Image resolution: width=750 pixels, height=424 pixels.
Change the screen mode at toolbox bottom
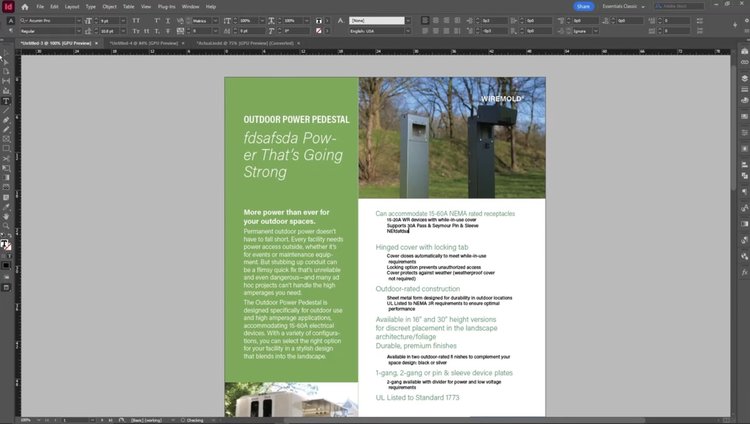[x=6, y=288]
